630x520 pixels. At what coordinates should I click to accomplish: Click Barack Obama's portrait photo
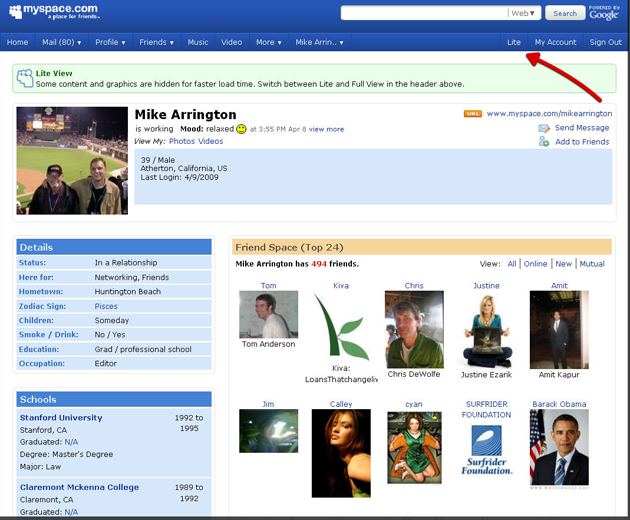click(559, 447)
